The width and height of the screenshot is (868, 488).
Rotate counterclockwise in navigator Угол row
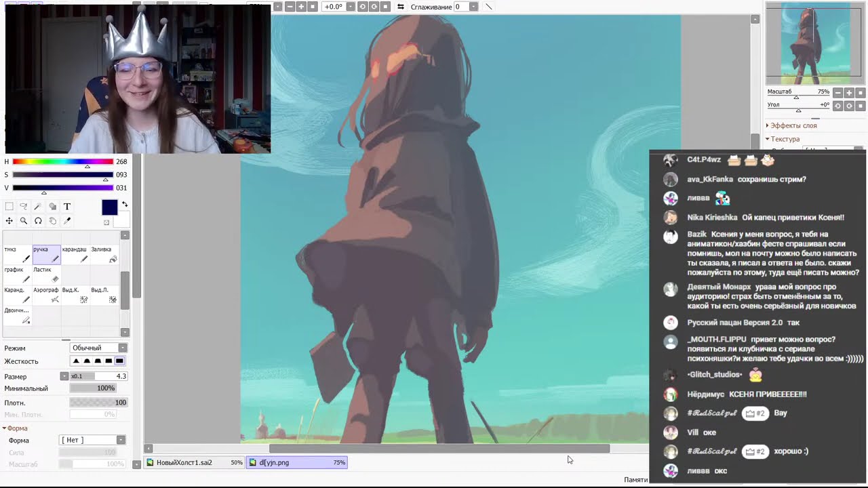pos(837,106)
